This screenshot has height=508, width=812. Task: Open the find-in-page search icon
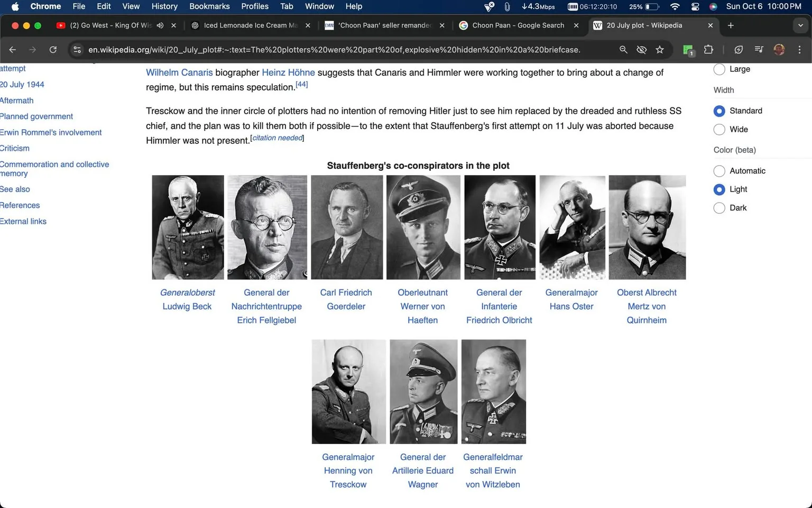(x=623, y=49)
